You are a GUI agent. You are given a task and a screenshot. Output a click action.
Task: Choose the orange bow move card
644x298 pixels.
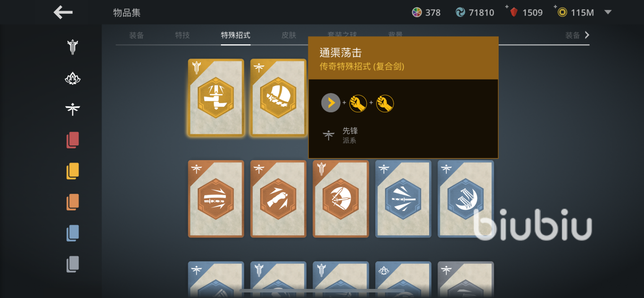click(x=341, y=199)
